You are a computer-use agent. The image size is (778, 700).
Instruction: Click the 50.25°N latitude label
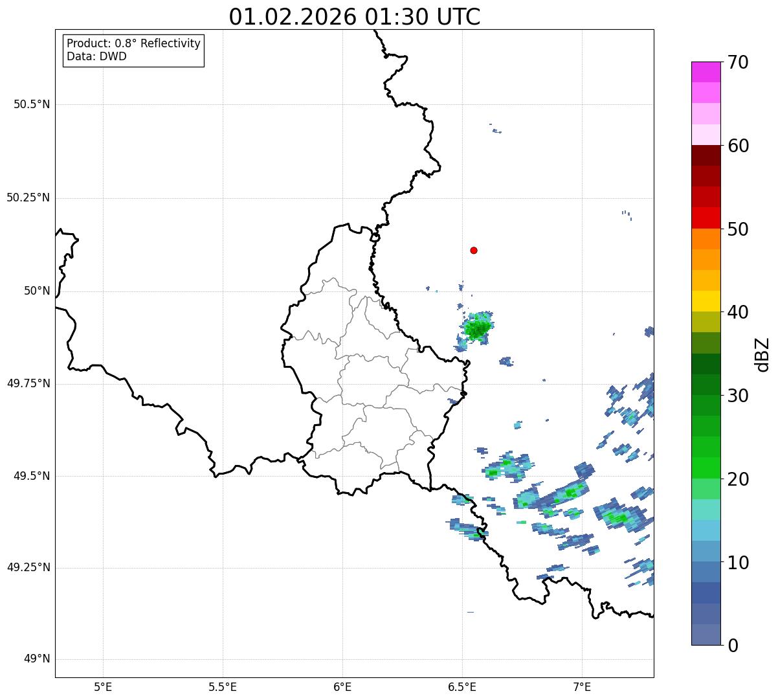tap(28, 198)
